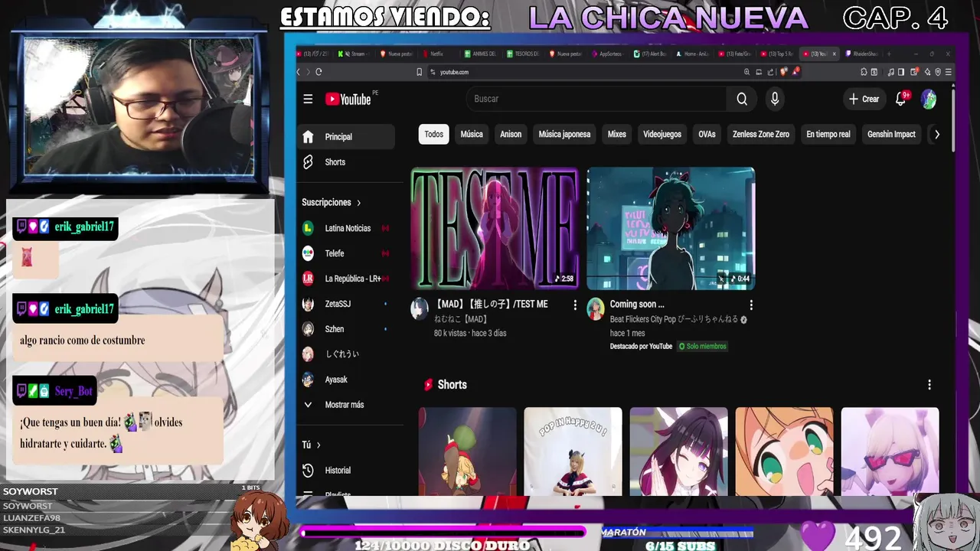Open the Ayasak channel

point(346,380)
